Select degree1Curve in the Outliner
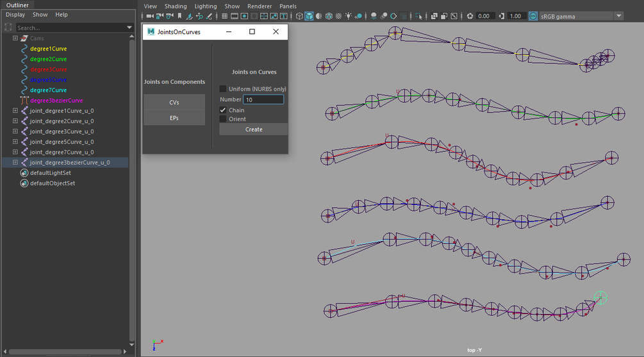Screen dimensions: 644x357 pyautogui.click(x=49, y=49)
